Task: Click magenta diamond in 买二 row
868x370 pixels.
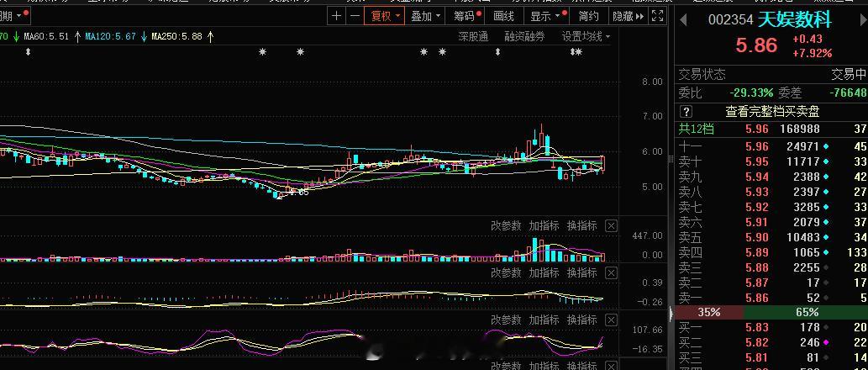Action: pyautogui.click(x=827, y=342)
